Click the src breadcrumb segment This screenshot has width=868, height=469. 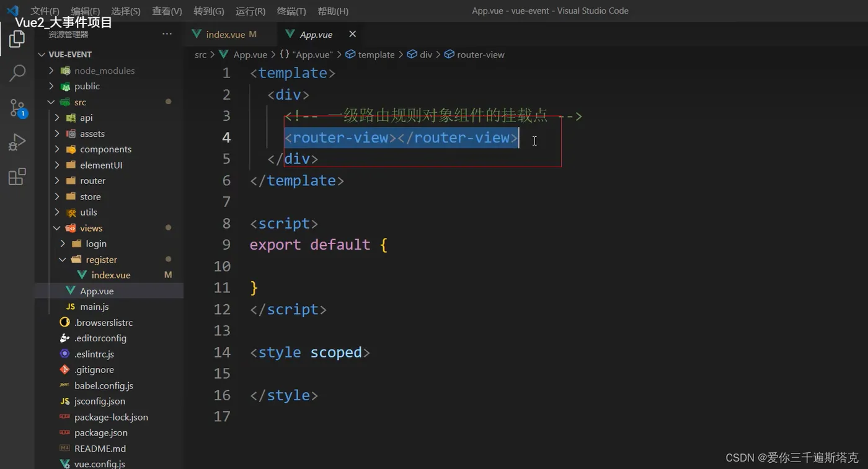(200, 55)
